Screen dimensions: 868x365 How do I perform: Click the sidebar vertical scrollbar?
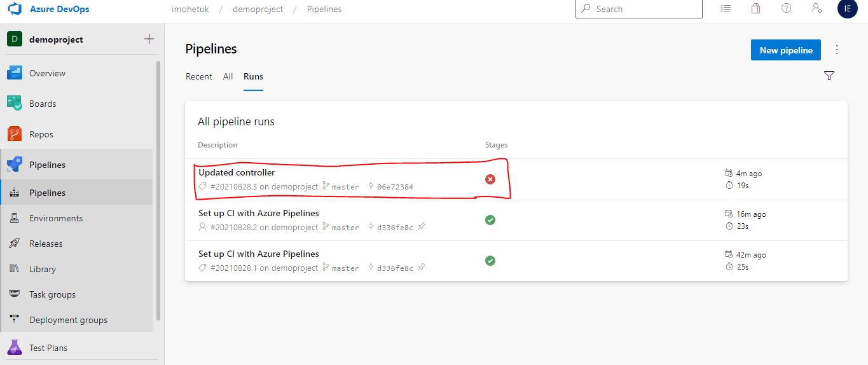pos(158,191)
